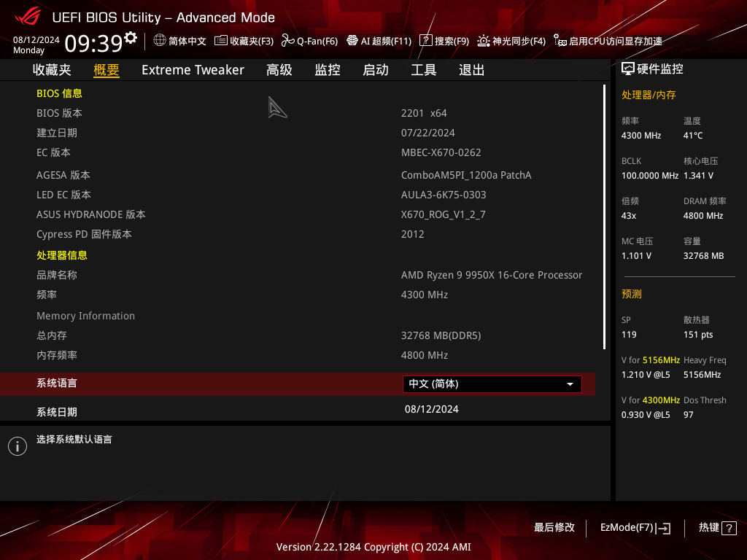This screenshot has height=560, width=747.
Task: Open the Extreme Tweaker tab
Action: click(x=193, y=70)
